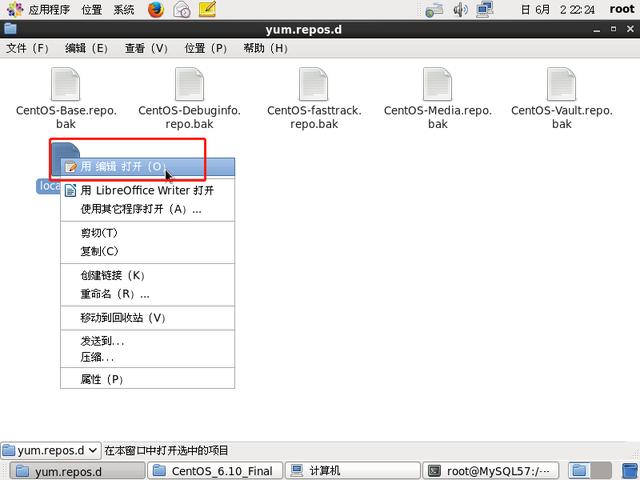Switch to yum.repos.d taskbar window
640x480 pixels.
(x=77, y=471)
